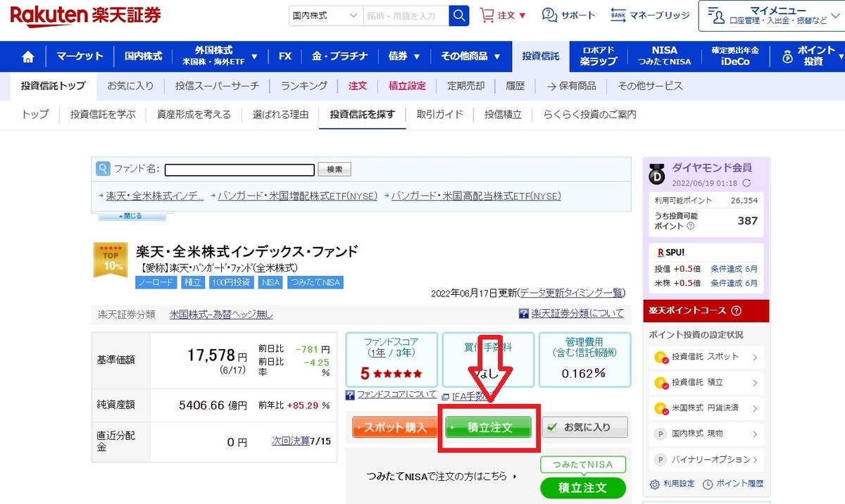This screenshot has height=504, width=845.
Task: Open 投資信託 積立 point setting
Action: [706, 382]
